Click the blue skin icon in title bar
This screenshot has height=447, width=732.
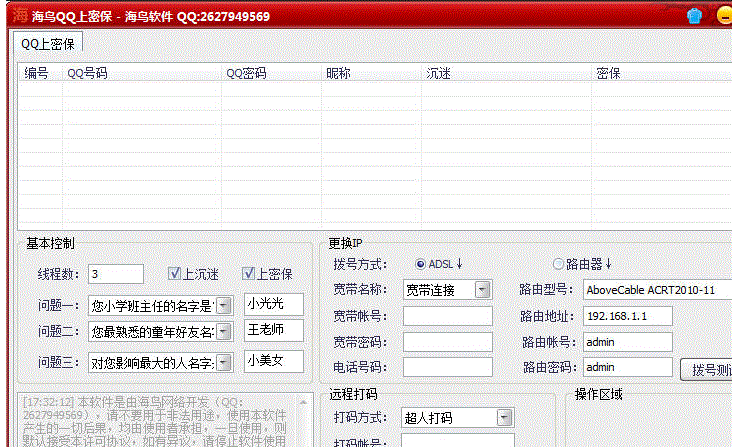[694, 16]
